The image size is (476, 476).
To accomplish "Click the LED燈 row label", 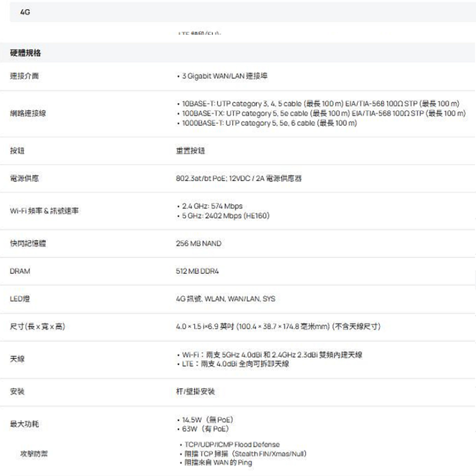I will [20, 299].
